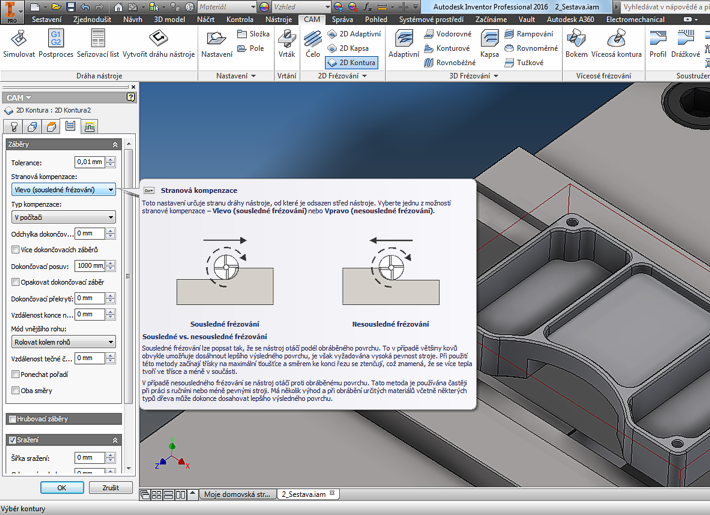This screenshot has width=710, height=515.
Task: Choose the 2D Kontura operation
Action: pos(351,63)
